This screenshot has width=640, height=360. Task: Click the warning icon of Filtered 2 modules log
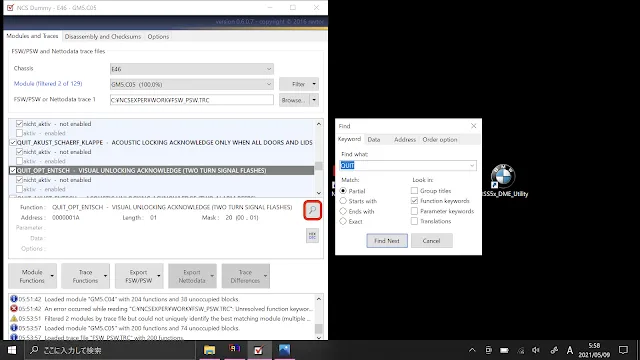click(x=13, y=318)
